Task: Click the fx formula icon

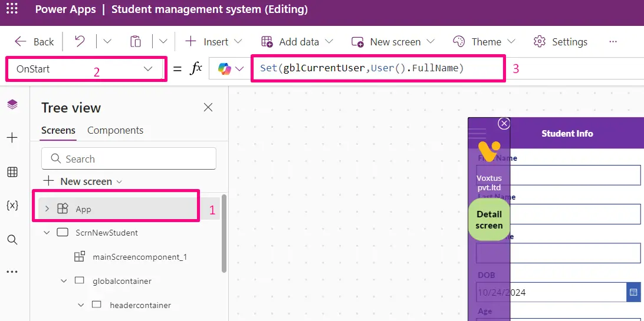Action: (196, 68)
